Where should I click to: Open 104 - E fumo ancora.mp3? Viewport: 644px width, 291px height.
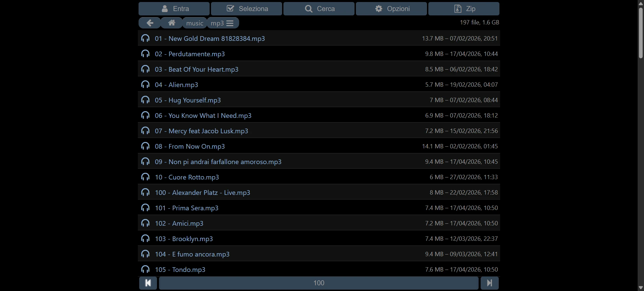point(192,254)
